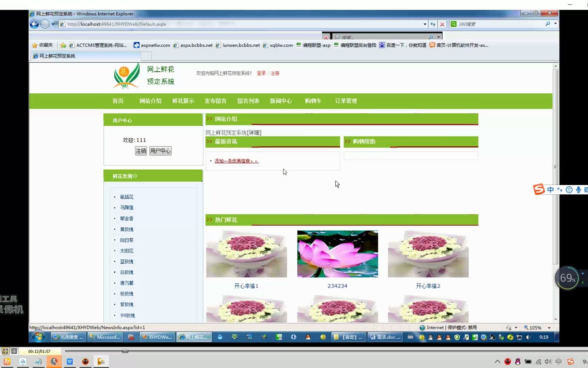The height and width of the screenshot is (368, 588).
Task: Click the 开心幸福1 product name
Action: 246,286
